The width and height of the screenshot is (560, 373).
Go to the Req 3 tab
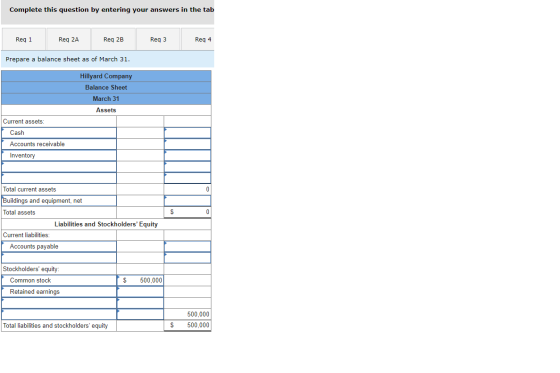click(x=158, y=39)
